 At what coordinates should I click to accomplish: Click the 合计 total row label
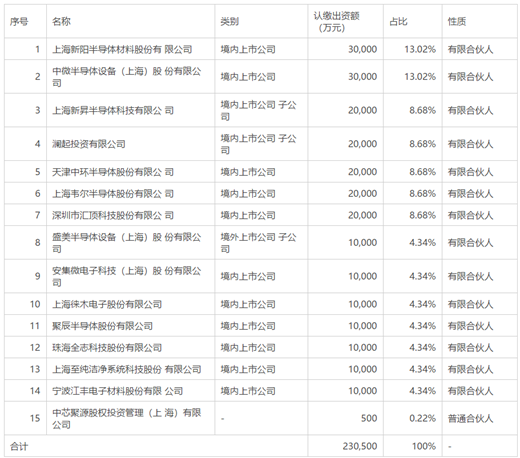pyautogui.click(x=19, y=446)
